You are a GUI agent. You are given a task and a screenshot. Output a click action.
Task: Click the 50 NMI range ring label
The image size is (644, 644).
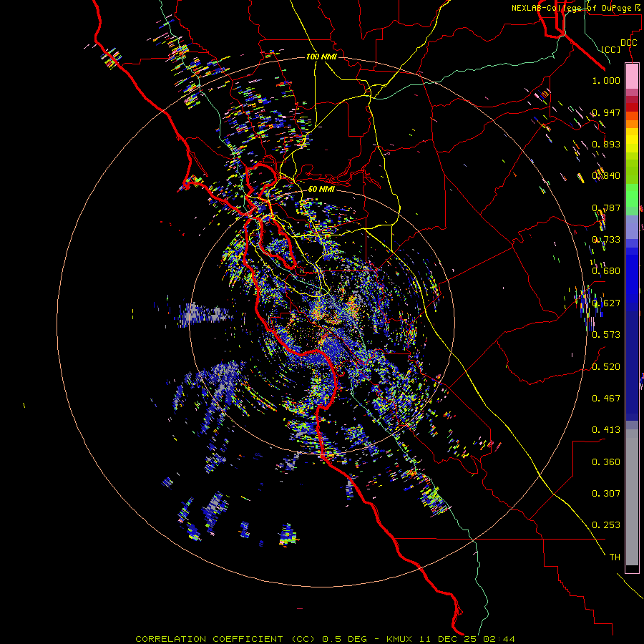tap(321, 189)
